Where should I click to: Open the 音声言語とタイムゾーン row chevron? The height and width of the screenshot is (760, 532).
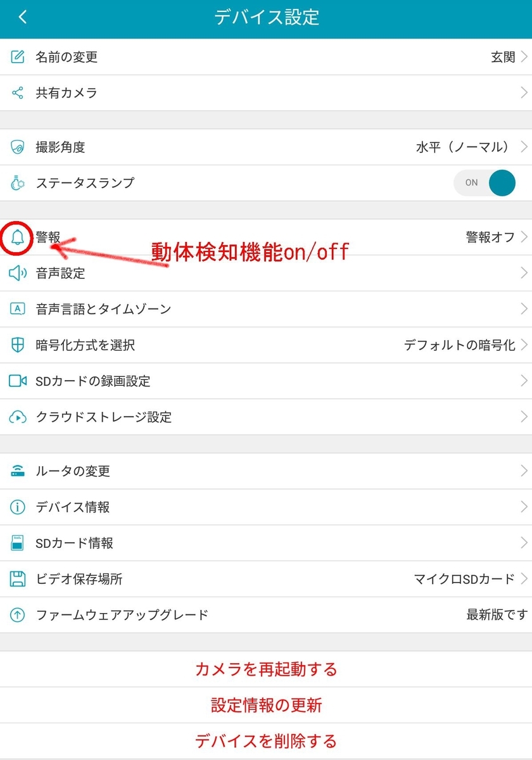[524, 309]
